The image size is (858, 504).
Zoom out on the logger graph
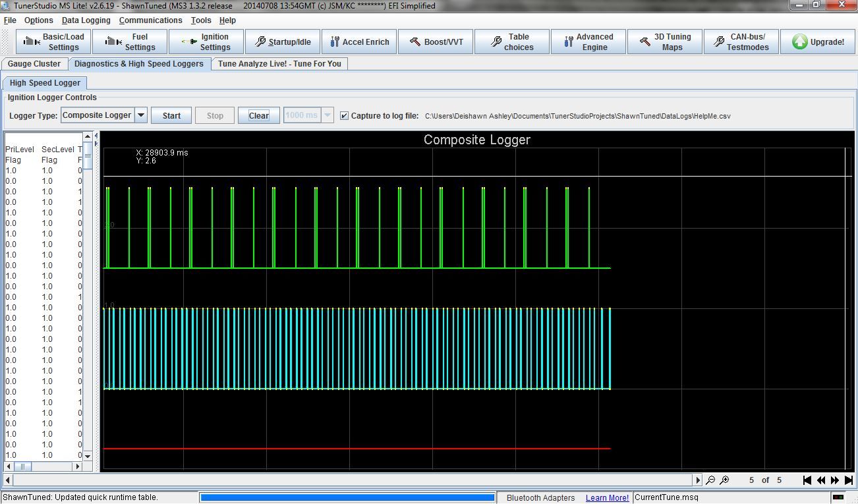click(x=710, y=480)
